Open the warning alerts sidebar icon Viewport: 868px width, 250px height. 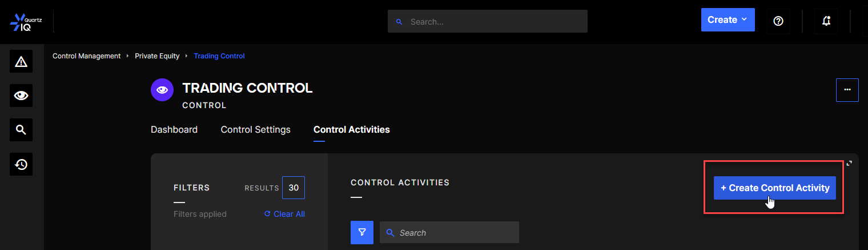coord(21,61)
